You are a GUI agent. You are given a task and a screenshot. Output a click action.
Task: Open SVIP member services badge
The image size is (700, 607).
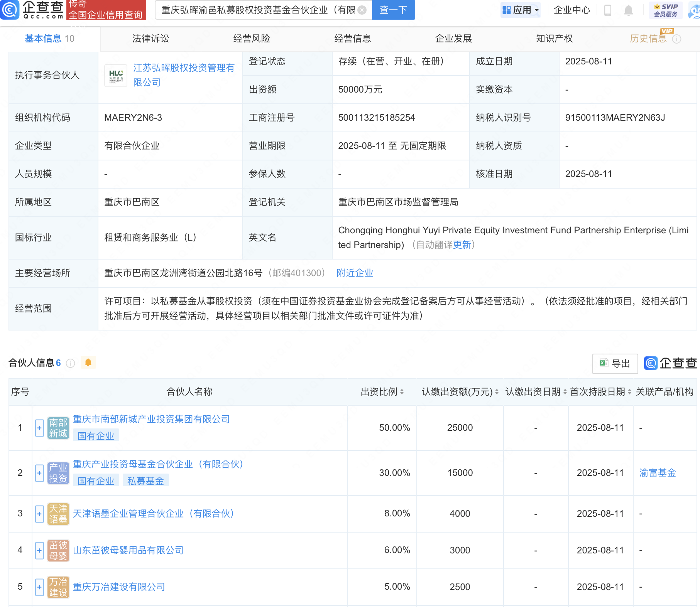666,10
